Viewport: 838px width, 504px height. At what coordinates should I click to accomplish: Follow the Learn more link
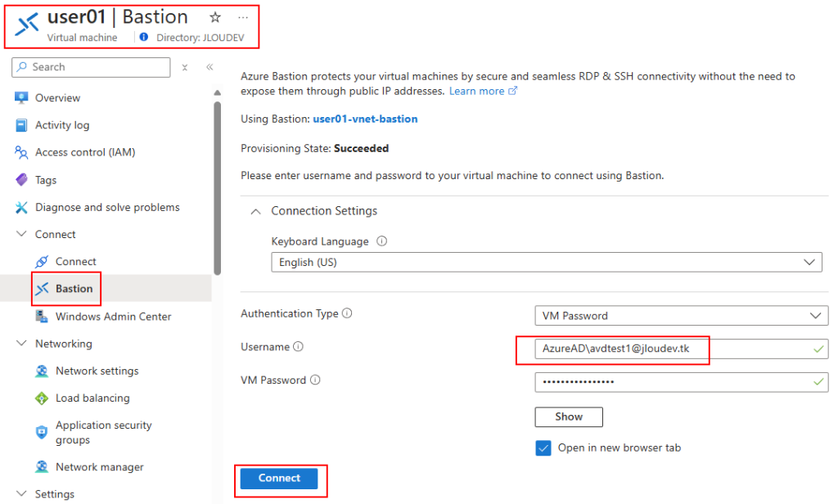[x=477, y=91]
